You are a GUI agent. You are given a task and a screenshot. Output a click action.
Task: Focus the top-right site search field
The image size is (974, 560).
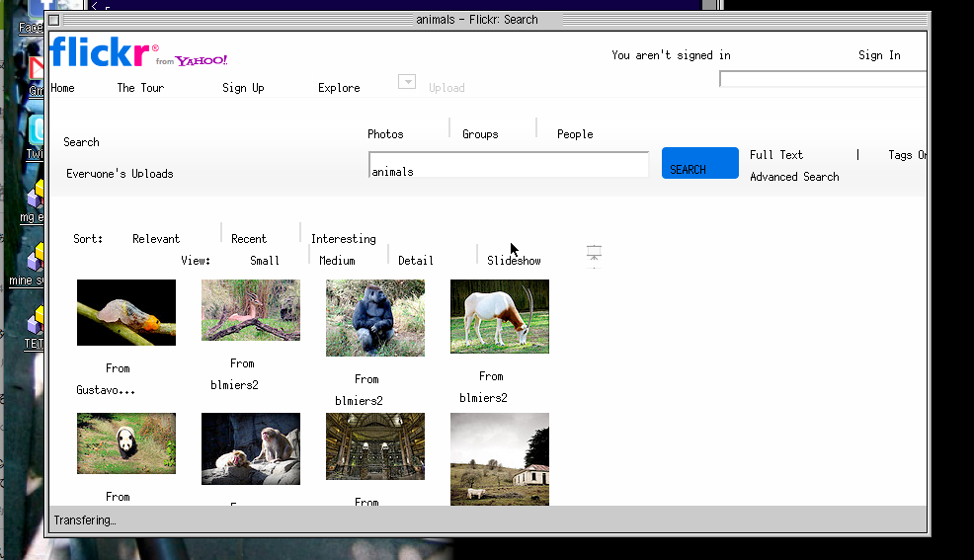click(x=823, y=79)
